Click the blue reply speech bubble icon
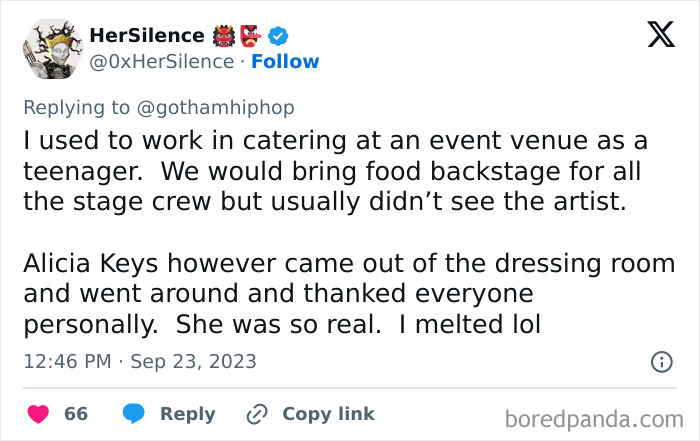 point(136,413)
